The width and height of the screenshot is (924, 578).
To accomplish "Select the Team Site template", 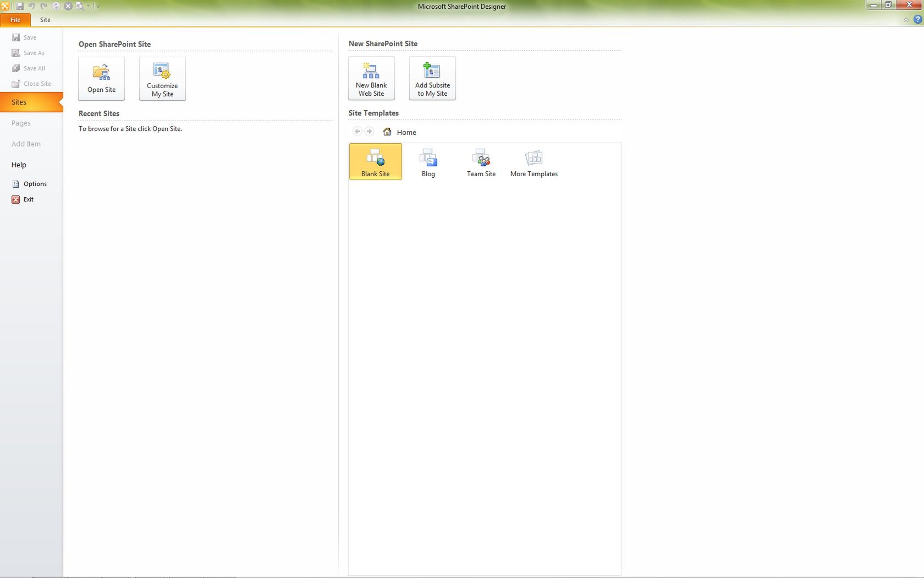I will pos(481,161).
